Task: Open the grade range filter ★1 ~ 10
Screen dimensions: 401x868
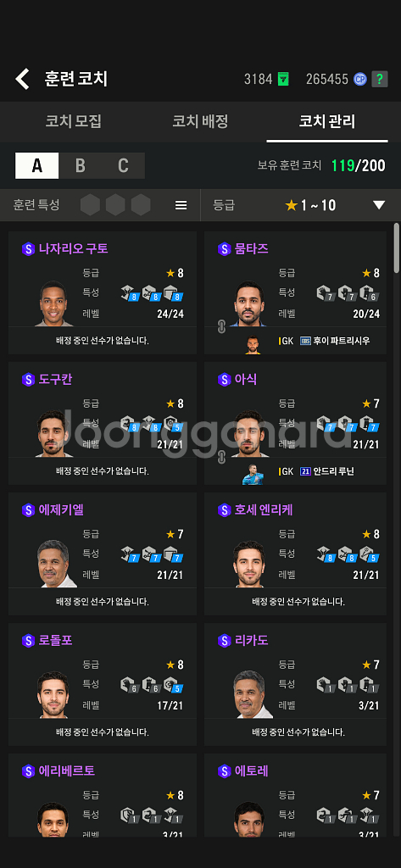Action: point(311,205)
